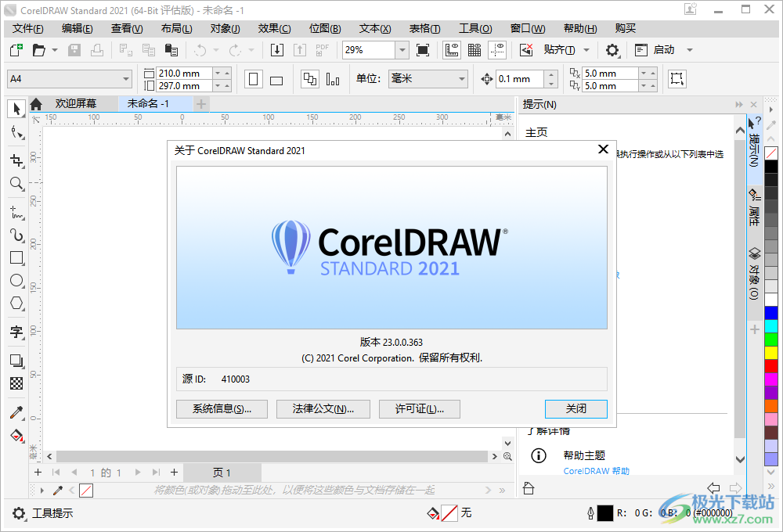This screenshot has height=532, width=783.
Task: Toggle the full-screen preview border icon
Action: (423, 49)
